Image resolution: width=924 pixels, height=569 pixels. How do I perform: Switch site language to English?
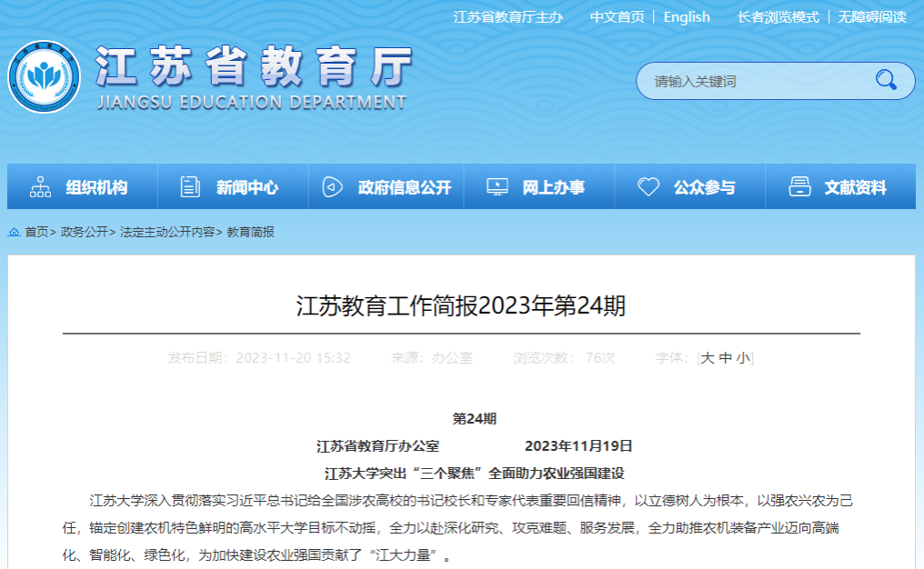687,17
